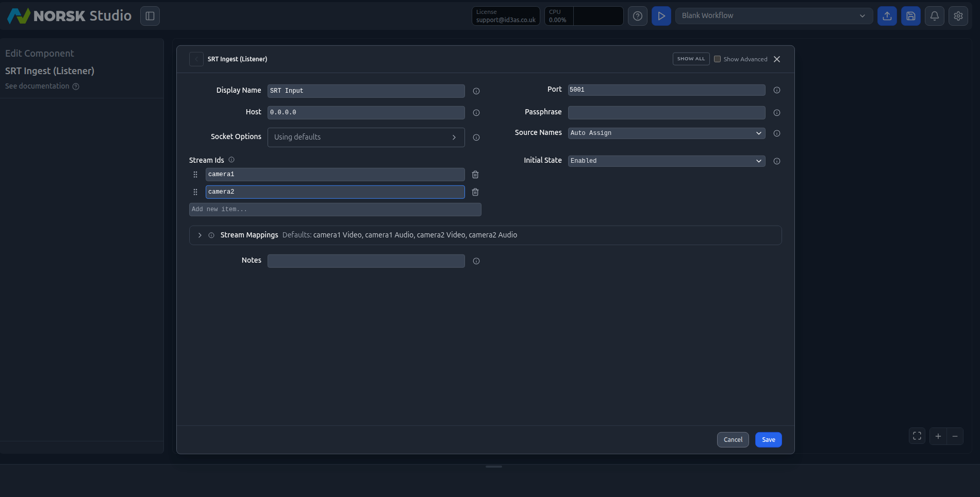Open the Source Names dropdown
Viewport: 980px width, 497px height.
(667, 133)
